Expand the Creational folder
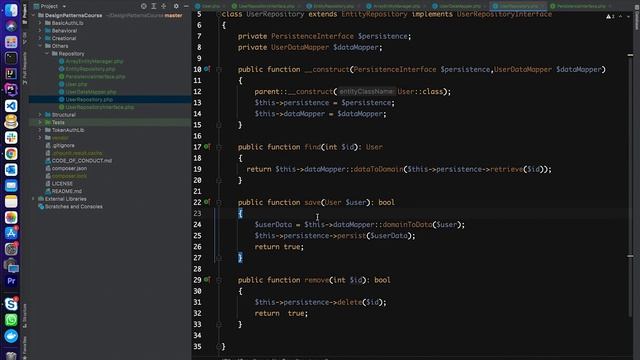Image resolution: width=640 pixels, height=360 pixels. coord(40,38)
